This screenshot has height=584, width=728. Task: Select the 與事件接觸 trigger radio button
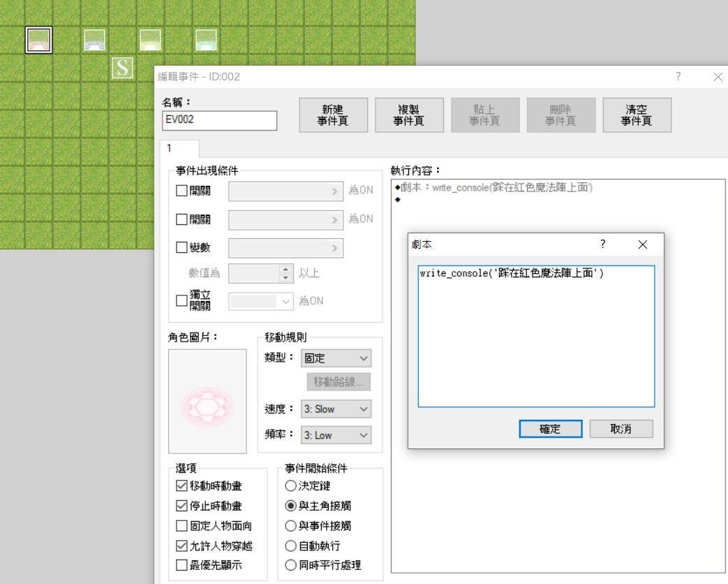point(290,526)
